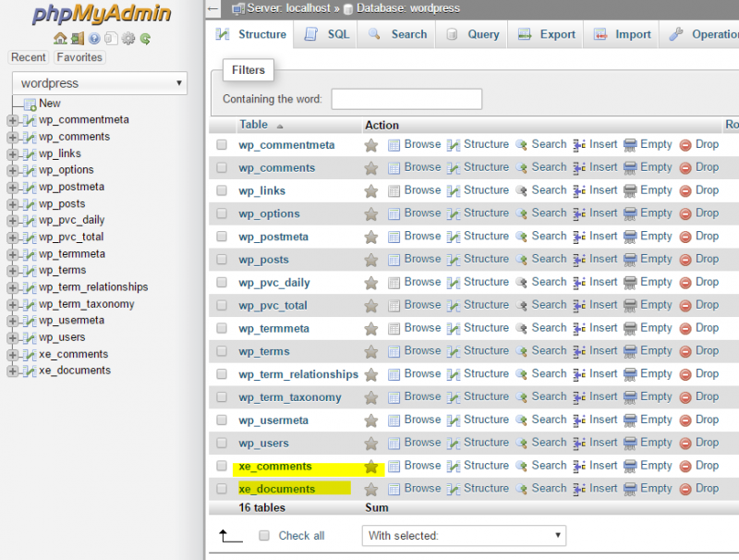Open the With selected dropdown

(464, 535)
